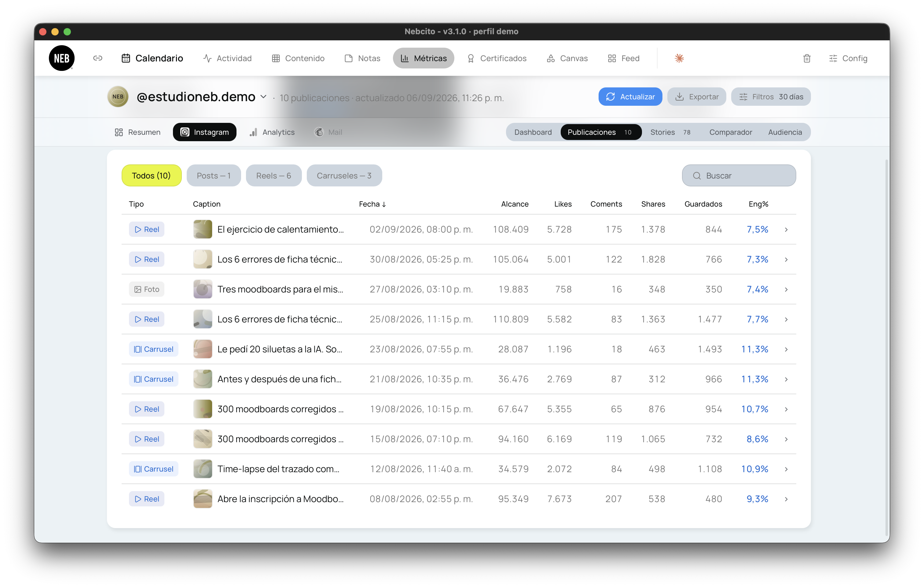Open the trash bin icon
Screen dimensions: 924x588
pyautogui.click(x=807, y=58)
